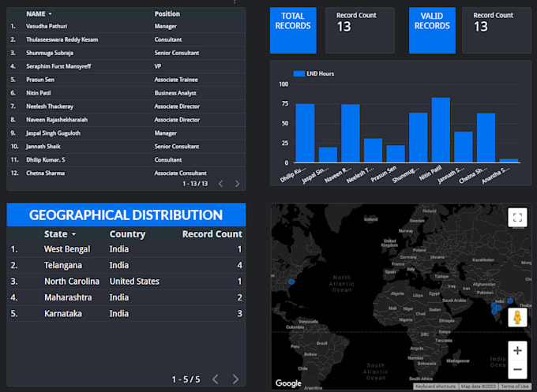
Task: Select Nitin Patil name cell in table
Action: [39, 93]
